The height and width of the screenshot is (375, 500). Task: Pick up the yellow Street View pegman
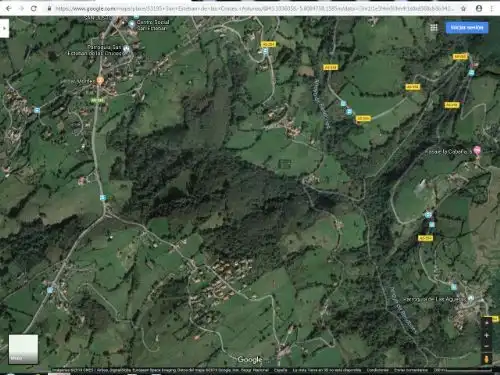click(487, 359)
